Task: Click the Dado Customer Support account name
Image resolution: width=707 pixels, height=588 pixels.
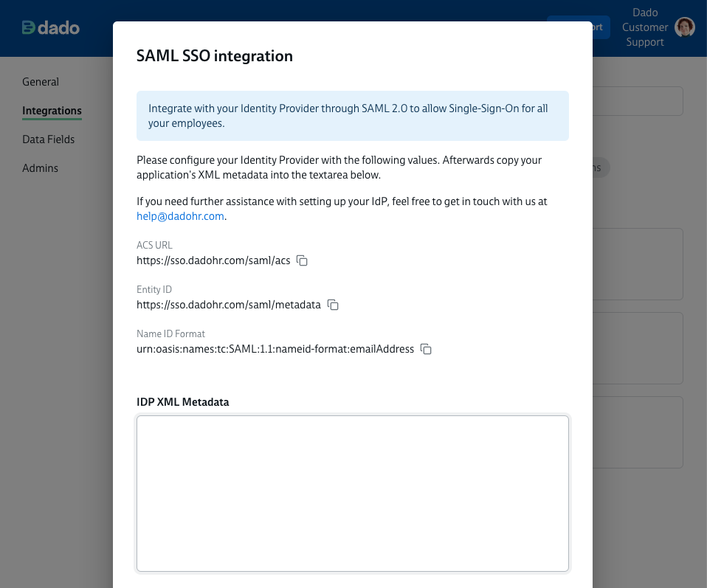Action: pyautogui.click(x=645, y=27)
